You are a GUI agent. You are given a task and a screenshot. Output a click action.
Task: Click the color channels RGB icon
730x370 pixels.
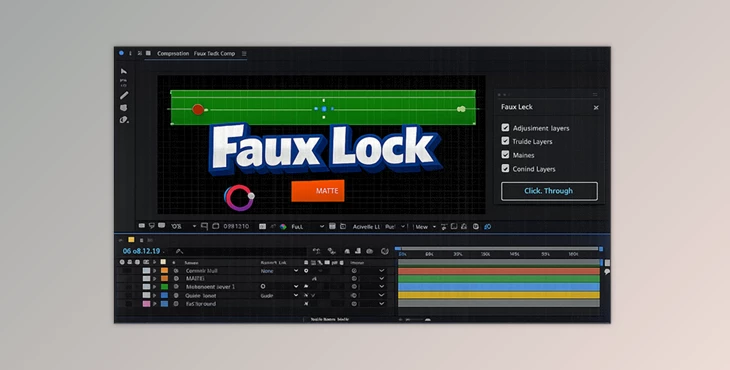point(283,227)
